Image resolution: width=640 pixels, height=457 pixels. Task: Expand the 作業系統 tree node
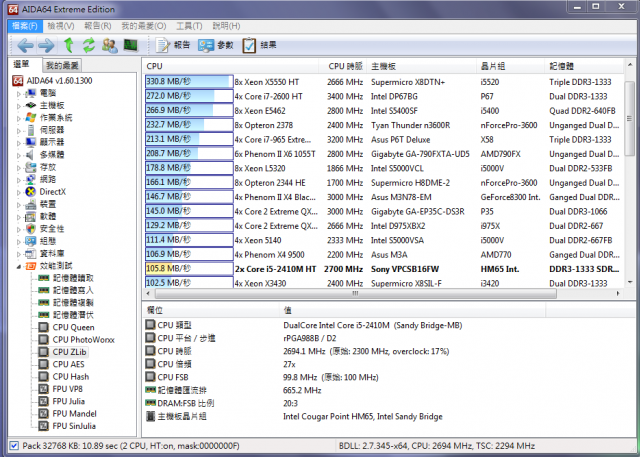pyautogui.click(x=19, y=118)
